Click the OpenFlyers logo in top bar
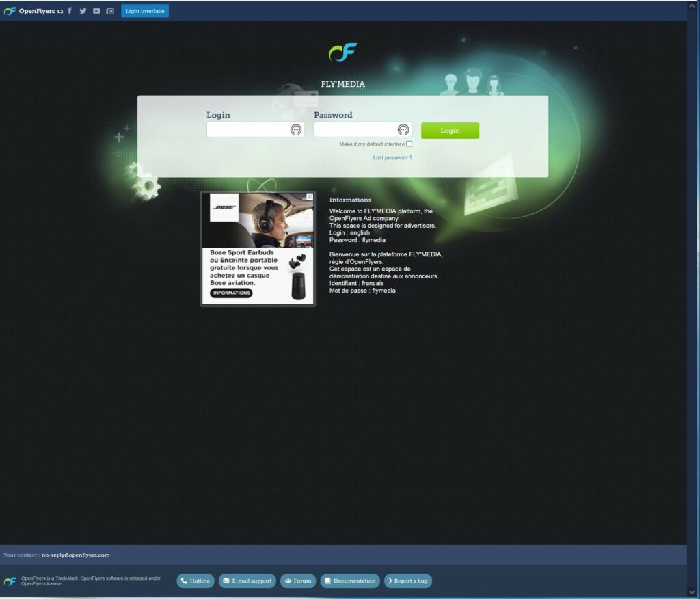700x599 pixels. pyautogui.click(x=10, y=11)
